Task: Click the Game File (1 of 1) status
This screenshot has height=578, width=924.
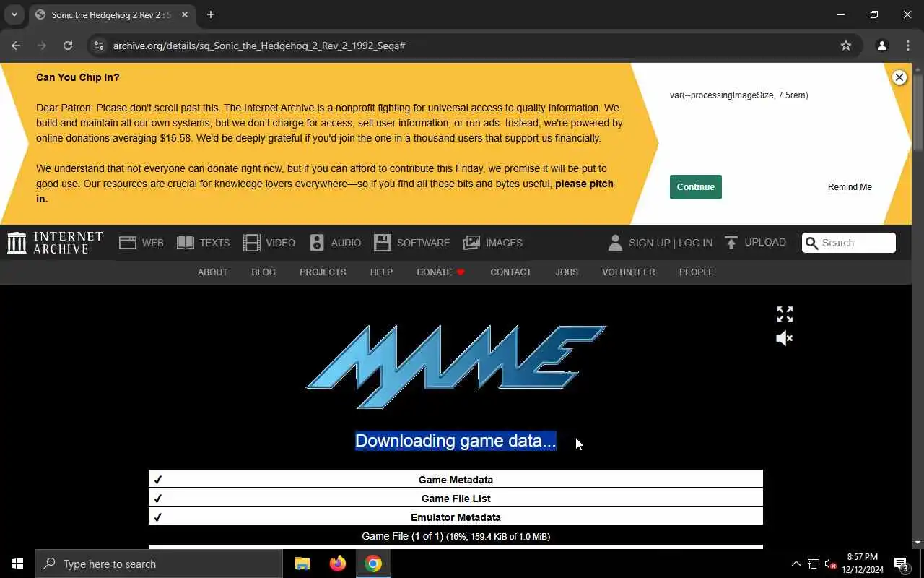Action: pyautogui.click(x=456, y=536)
